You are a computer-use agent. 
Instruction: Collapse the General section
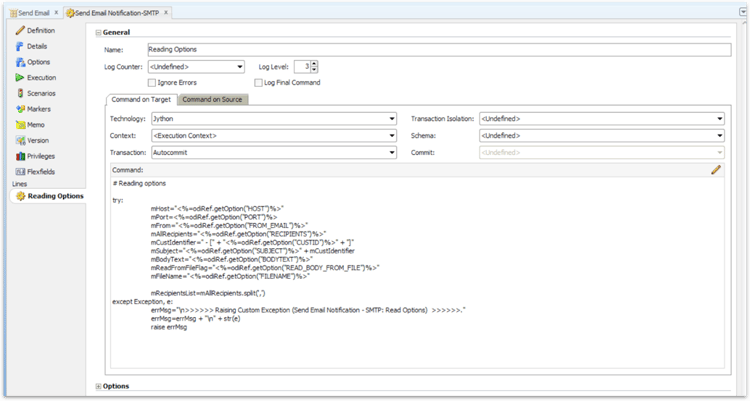[x=98, y=33]
